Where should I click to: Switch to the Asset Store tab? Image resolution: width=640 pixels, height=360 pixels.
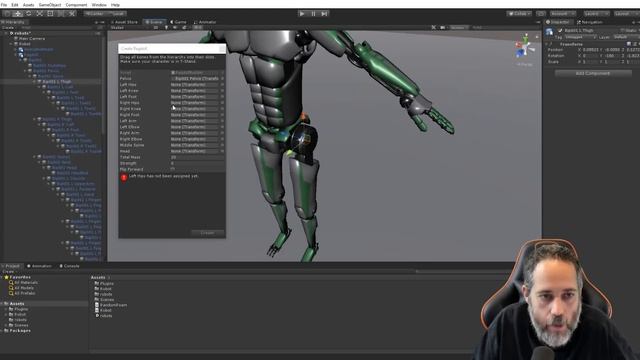click(124, 22)
